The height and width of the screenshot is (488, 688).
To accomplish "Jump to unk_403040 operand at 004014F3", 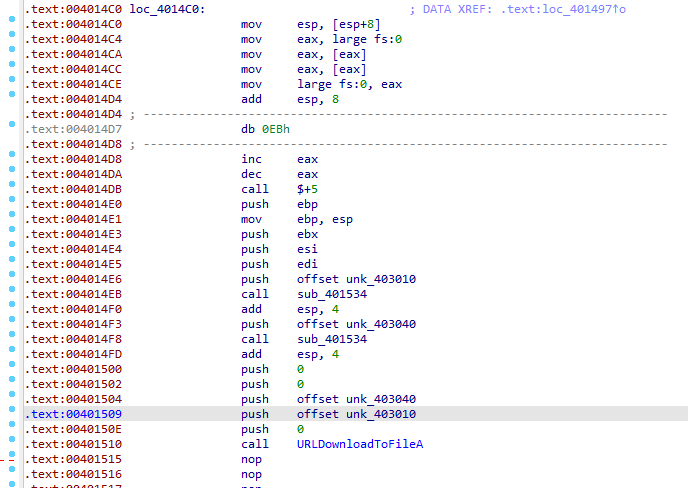I will click(381, 324).
